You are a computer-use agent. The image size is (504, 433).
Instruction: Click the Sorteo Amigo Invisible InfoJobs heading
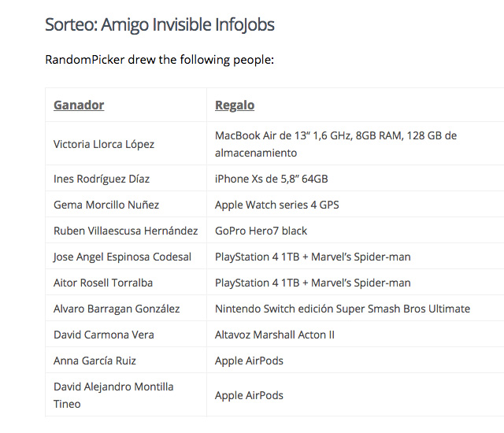(x=160, y=24)
